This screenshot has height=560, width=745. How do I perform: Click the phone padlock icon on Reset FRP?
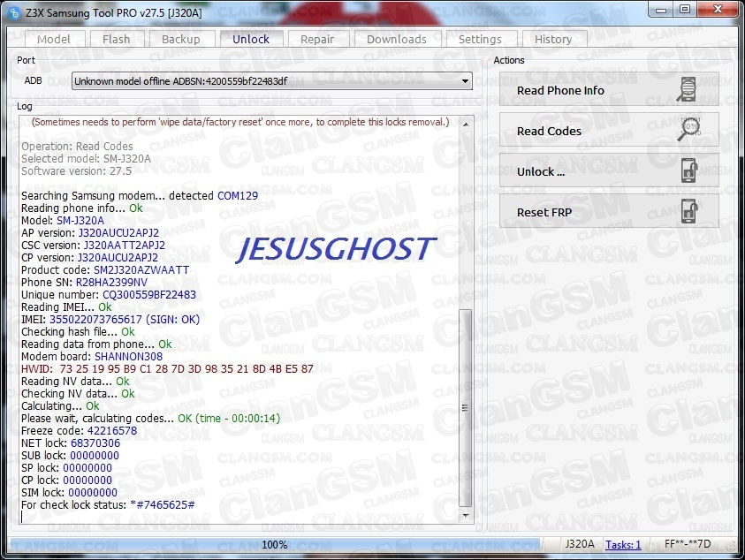click(x=689, y=211)
